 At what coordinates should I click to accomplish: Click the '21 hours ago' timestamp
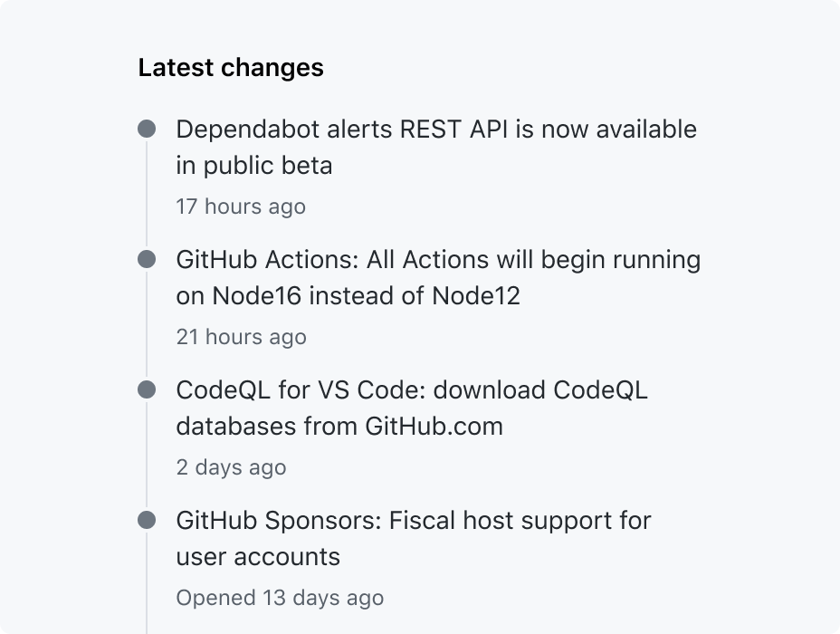(x=241, y=337)
